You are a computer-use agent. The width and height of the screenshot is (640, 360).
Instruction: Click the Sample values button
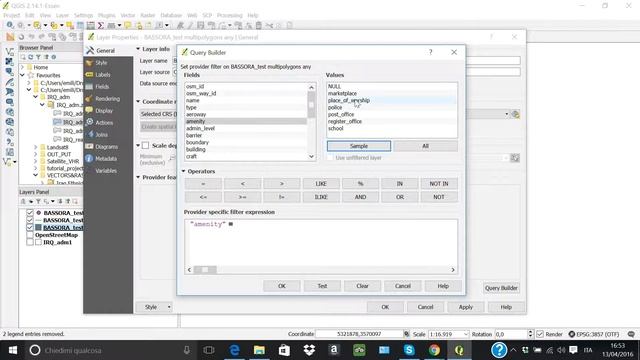(x=359, y=146)
